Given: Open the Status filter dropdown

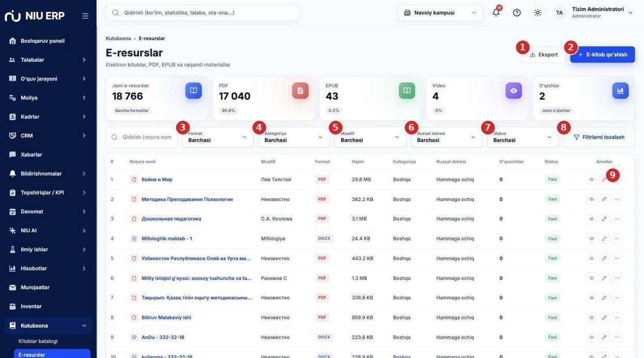Looking at the screenshot, I should click(x=523, y=137).
